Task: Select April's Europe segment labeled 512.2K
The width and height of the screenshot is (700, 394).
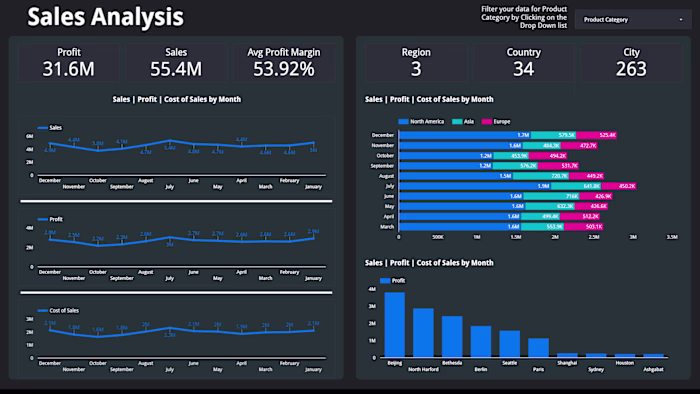Action: point(579,216)
